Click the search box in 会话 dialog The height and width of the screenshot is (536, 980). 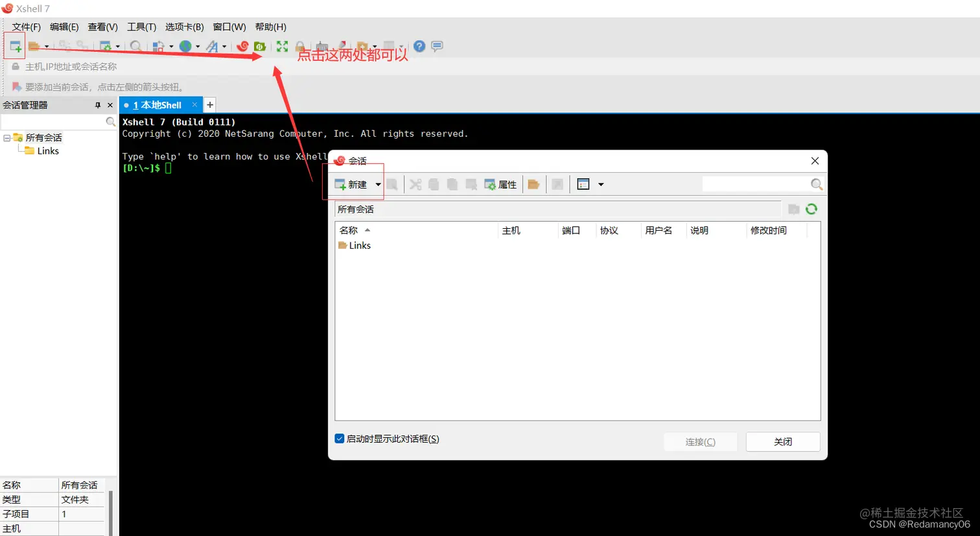(x=755, y=185)
